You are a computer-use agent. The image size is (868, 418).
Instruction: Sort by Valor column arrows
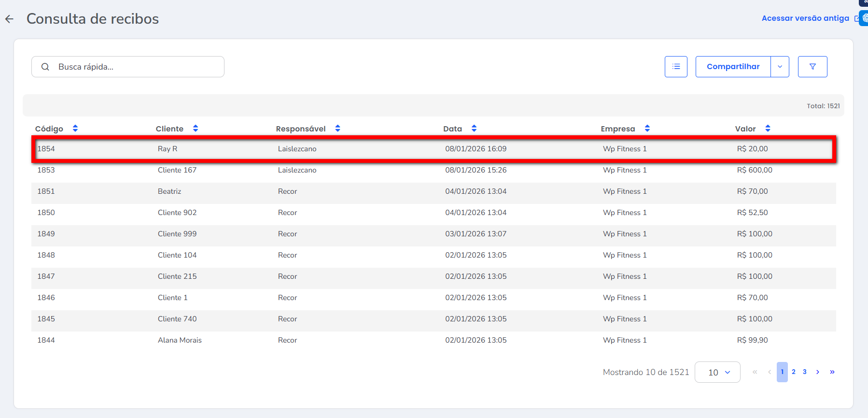768,129
